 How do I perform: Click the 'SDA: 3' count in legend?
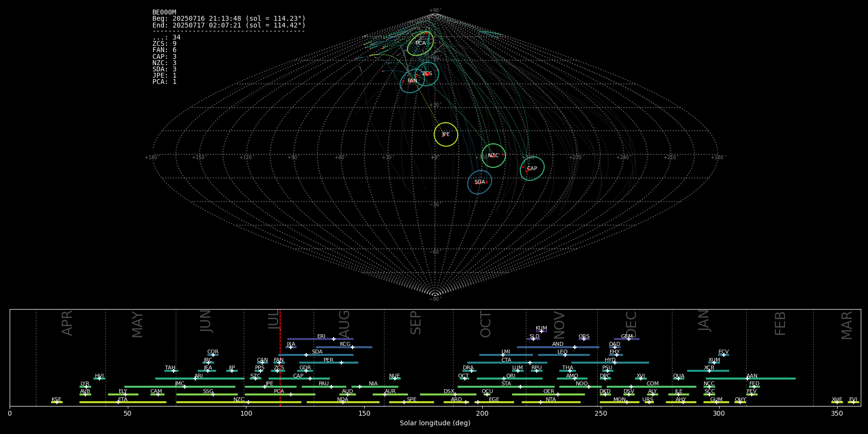[164, 69]
